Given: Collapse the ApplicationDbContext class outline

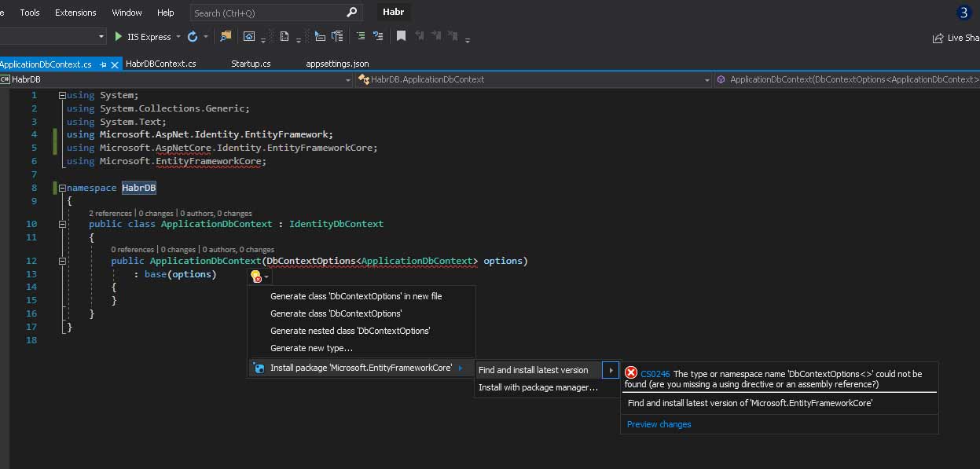Looking at the screenshot, I should 62,224.
